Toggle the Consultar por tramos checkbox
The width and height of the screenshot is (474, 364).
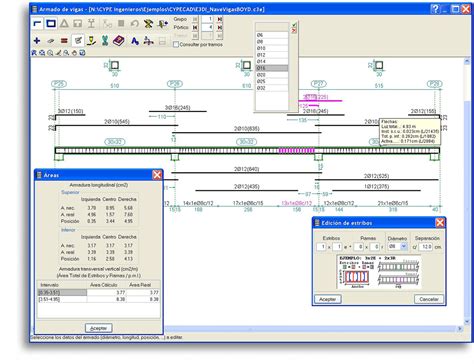(176, 44)
